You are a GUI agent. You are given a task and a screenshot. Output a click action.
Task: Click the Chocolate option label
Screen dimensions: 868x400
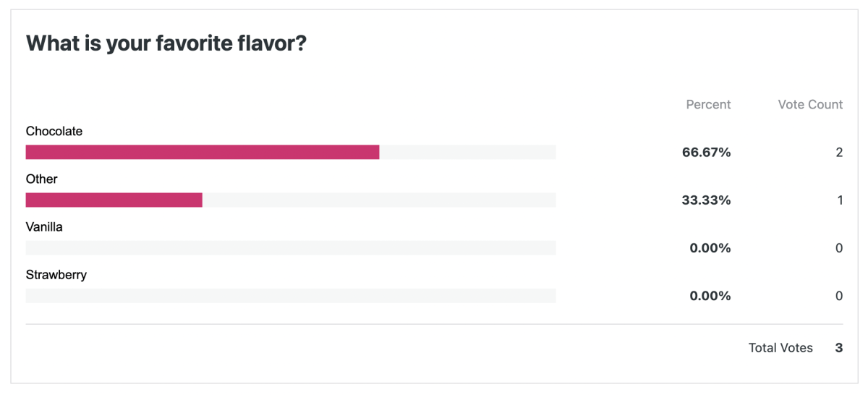[54, 131]
